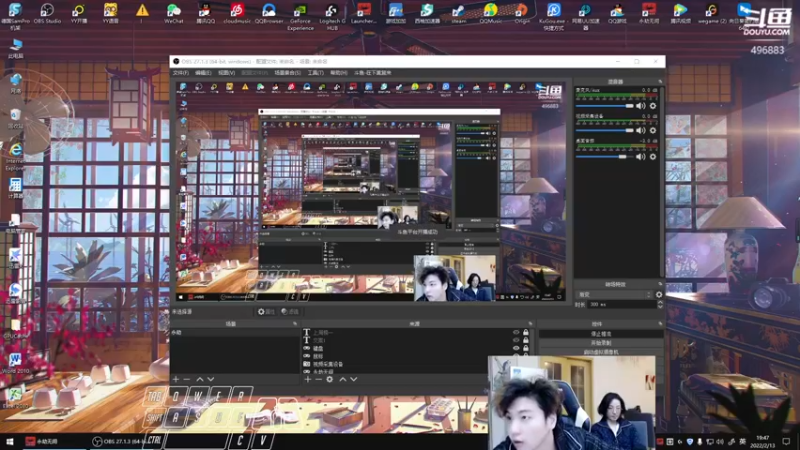Open the File menu in OBS
800x450 pixels.
(181, 73)
